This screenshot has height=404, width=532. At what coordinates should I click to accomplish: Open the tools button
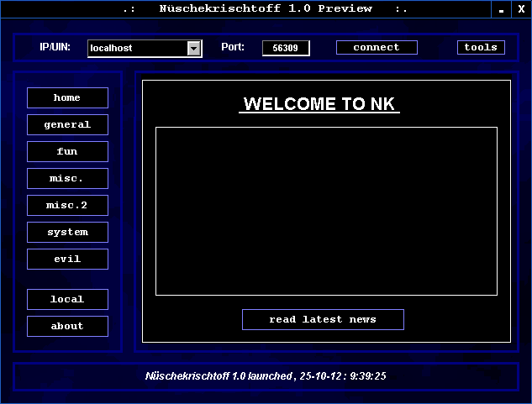(481, 48)
